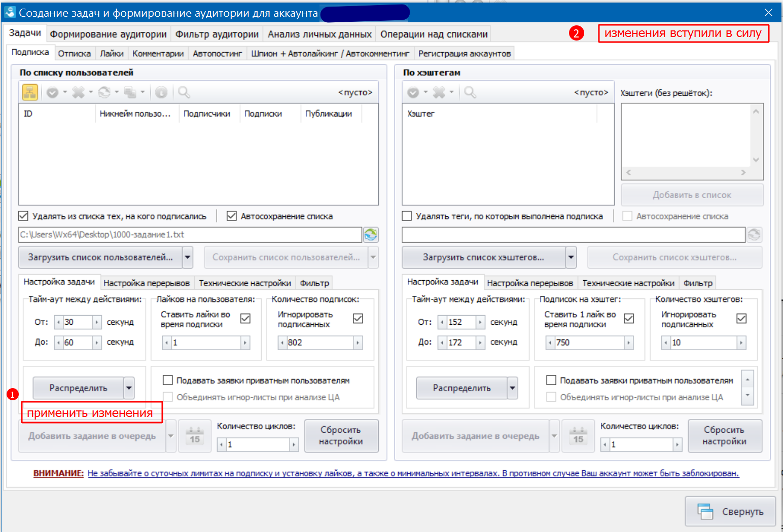This screenshot has height=532, width=783.
Task: Open dropdown arrow of 'Распределить' in hashtag panel
Action: (512, 388)
